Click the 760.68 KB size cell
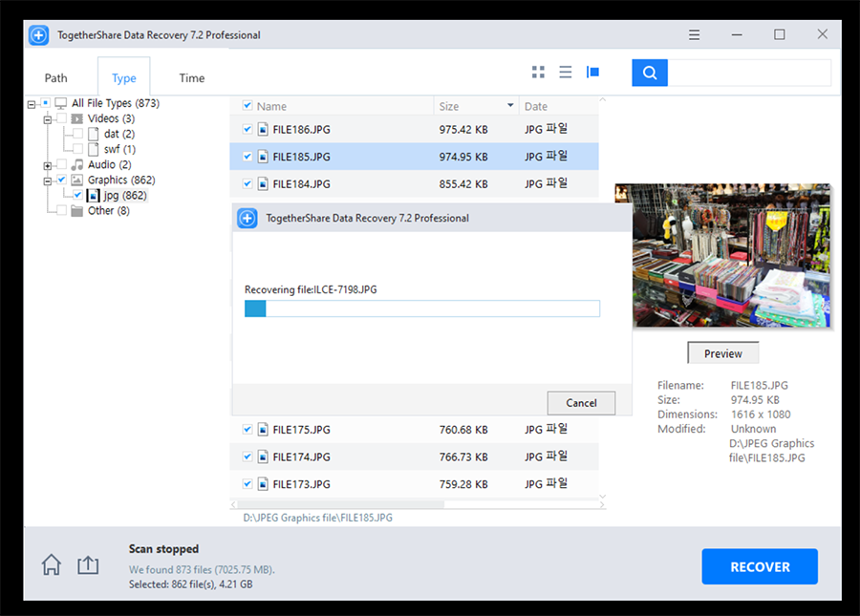The height and width of the screenshot is (616, 860). click(x=462, y=430)
